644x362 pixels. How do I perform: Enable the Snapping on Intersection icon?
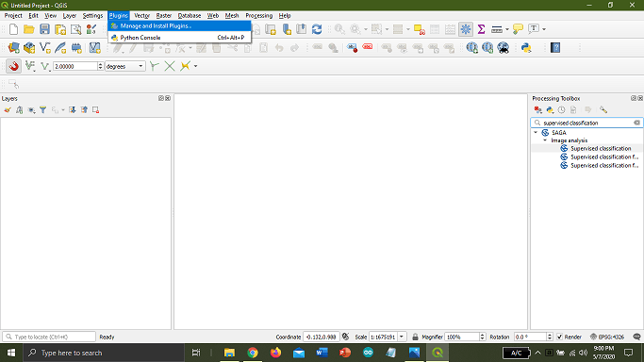coord(169,66)
